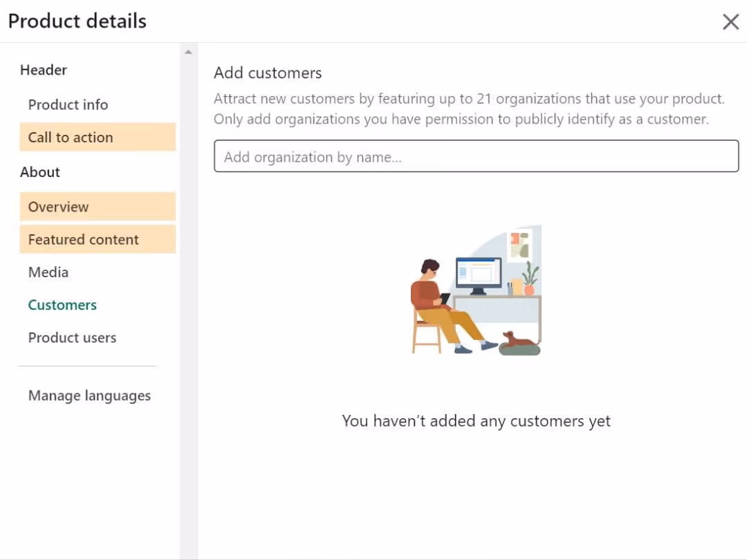Go to the Header section

[x=44, y=70]
